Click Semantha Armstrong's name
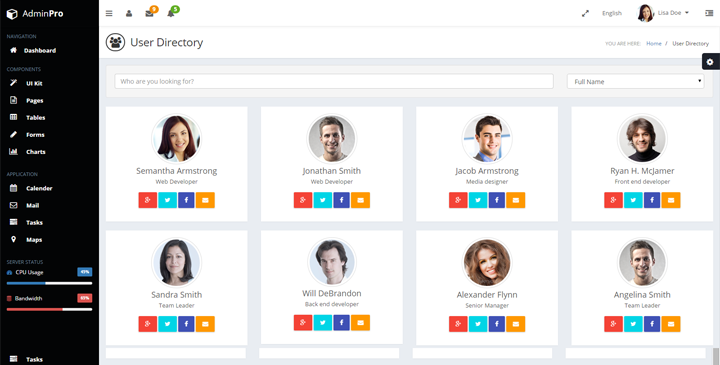Screen dimensions: 720x365 [176, 171]
